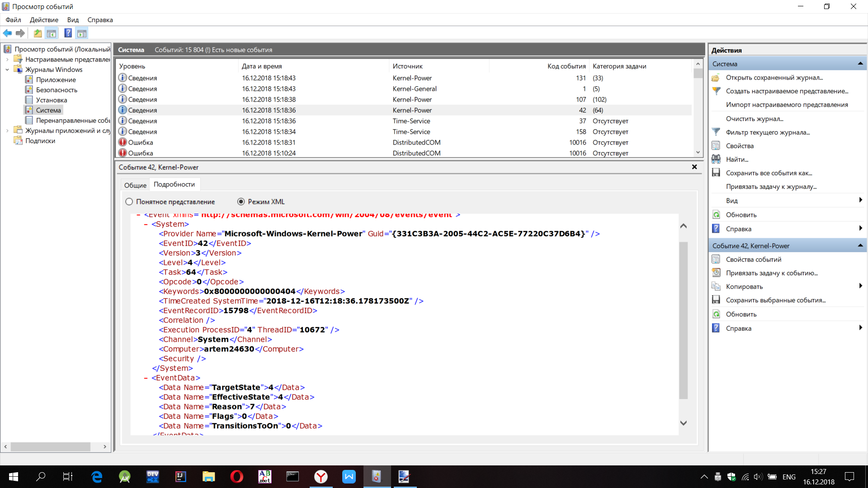
Task: Select Режим XML radio button
Action: pos(241,202)
